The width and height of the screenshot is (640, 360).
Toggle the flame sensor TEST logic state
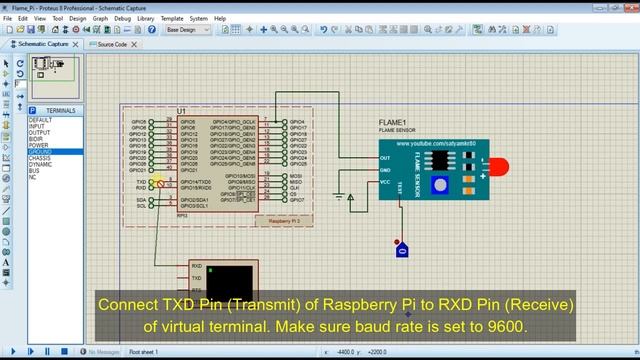click(402, 250)
